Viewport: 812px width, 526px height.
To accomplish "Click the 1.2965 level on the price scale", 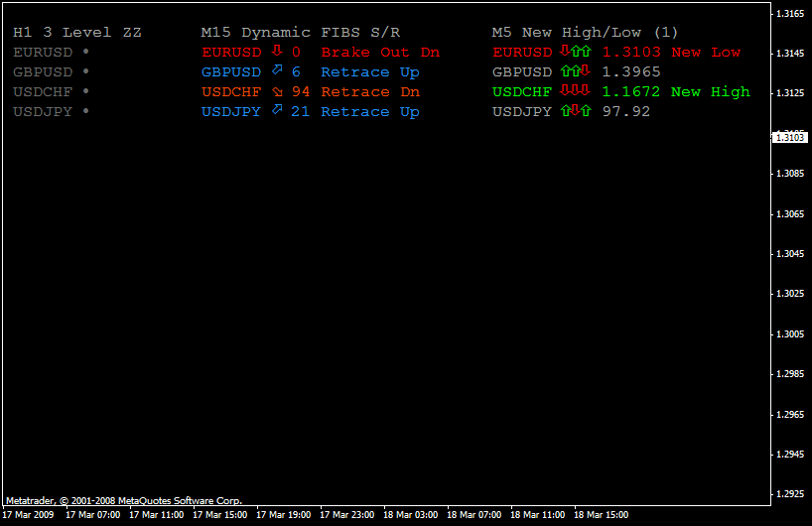I will pyautogui.click(x=790, y=414).
